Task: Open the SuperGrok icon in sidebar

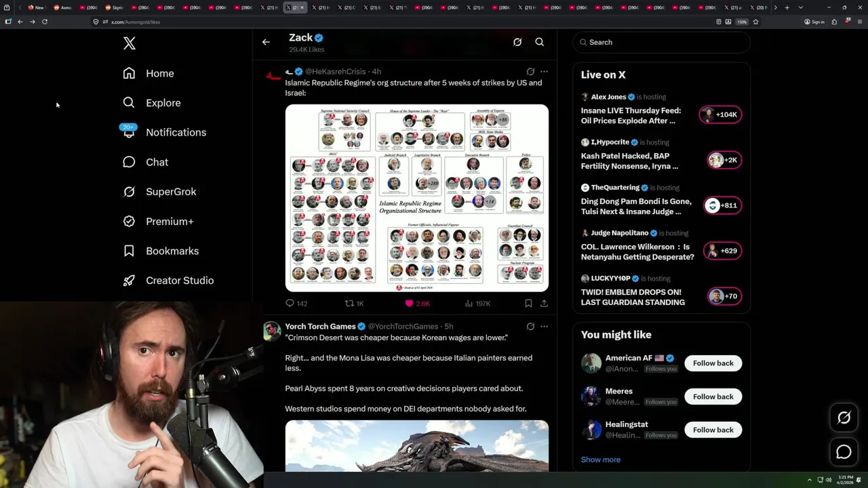Action: 129,192
